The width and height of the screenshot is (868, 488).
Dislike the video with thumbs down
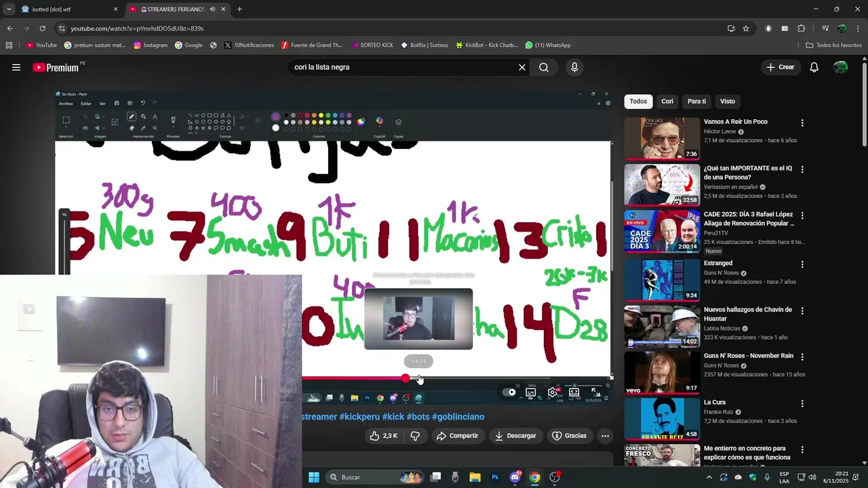pos(415,436)
